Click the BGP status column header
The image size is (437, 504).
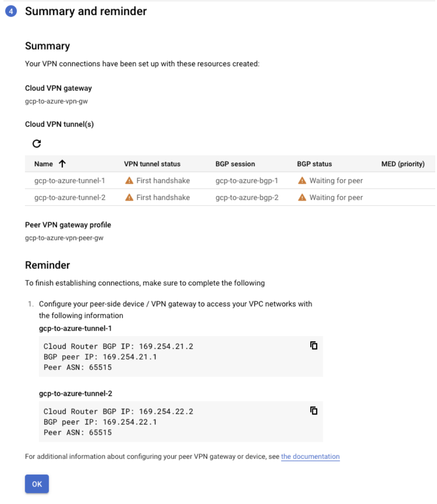point(315,164)
